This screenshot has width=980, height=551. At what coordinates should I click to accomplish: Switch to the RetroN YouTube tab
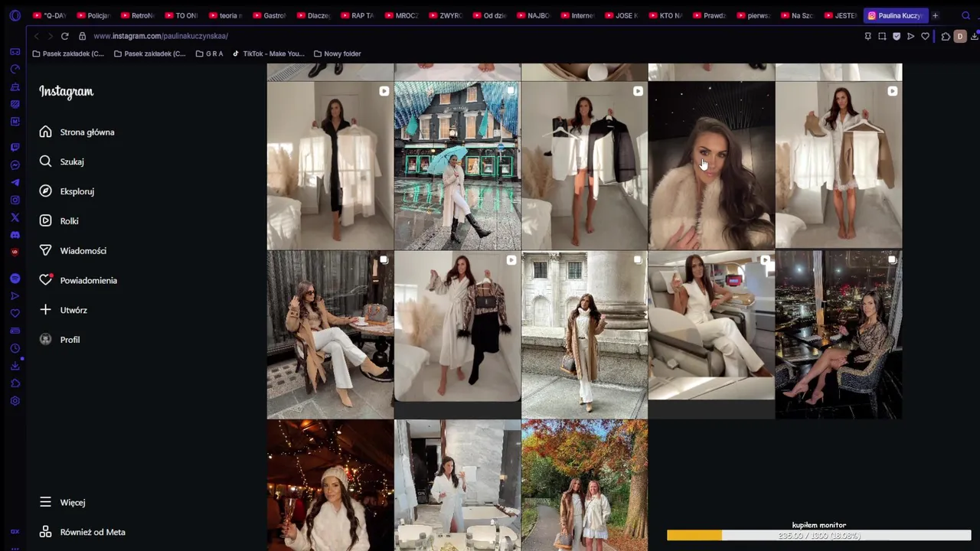(x=138, y=15)
